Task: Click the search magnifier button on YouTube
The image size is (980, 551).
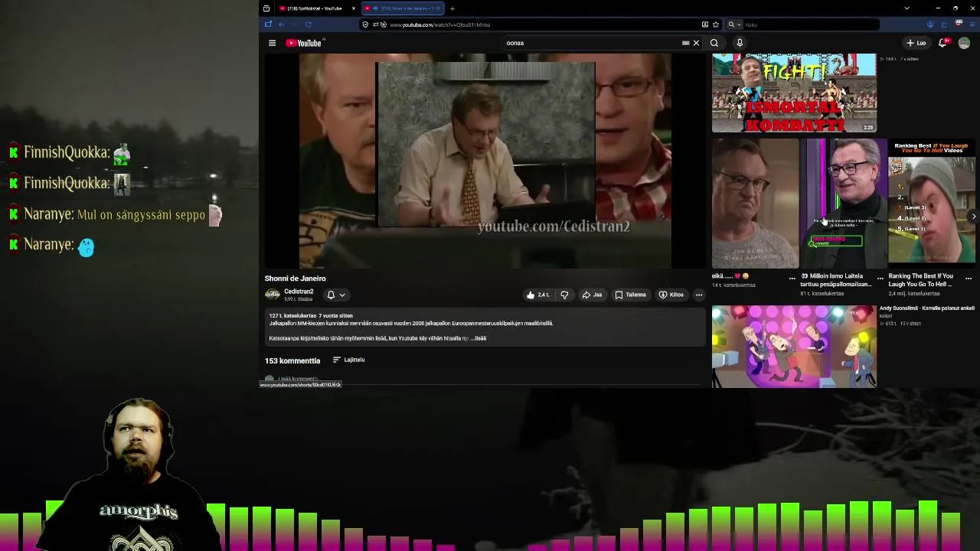Action: pos(714,43)
